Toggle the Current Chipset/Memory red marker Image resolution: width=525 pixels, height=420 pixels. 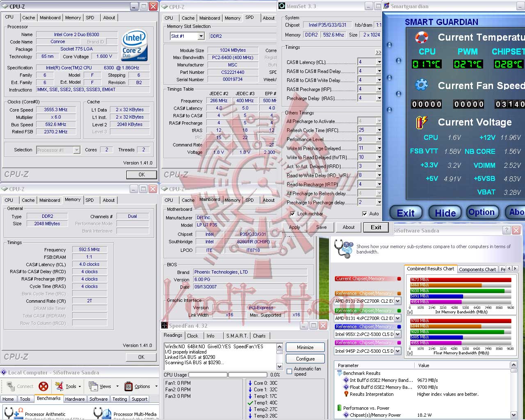(x=399, y=279)
